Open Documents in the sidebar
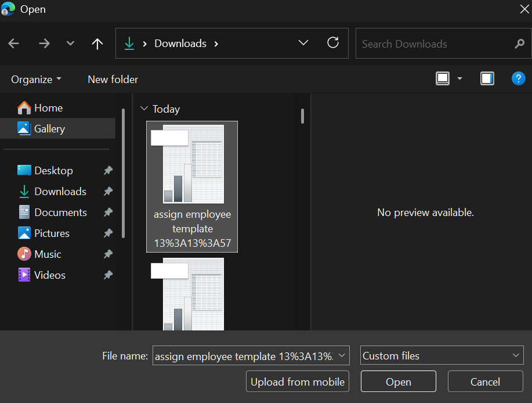Viewport: 532px width, 403px height. pos(61,213)
